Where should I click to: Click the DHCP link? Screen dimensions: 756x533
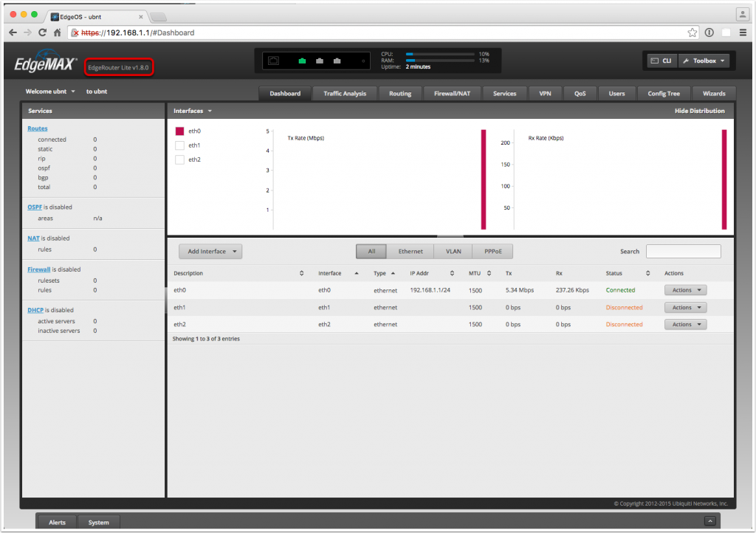click(x=35, y=310)
